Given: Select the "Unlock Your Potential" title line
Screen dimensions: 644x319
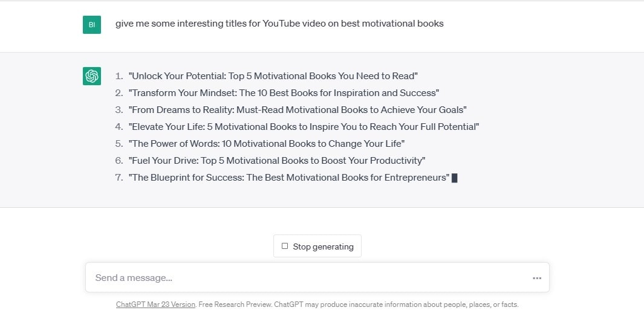Looking at the screenshot, I should tap(273, 76).
